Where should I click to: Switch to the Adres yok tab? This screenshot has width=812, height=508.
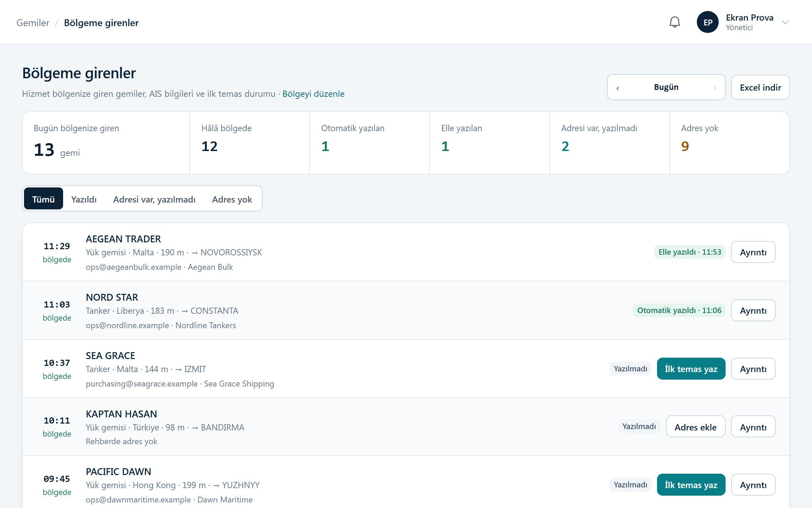[x=232, y=199]
